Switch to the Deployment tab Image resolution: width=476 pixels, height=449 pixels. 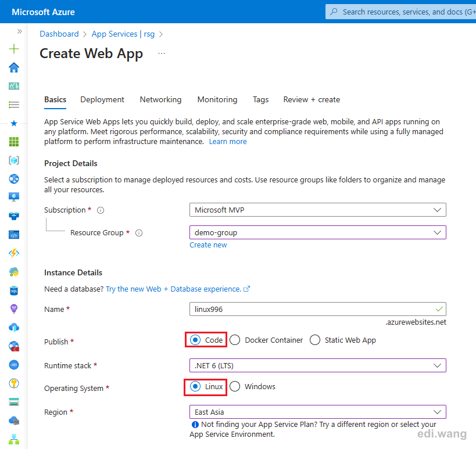102,99
